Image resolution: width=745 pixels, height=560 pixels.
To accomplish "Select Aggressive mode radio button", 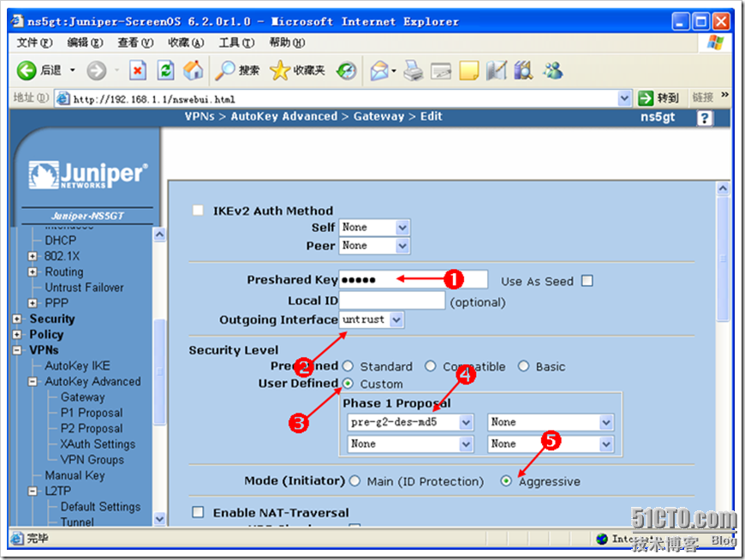I will click(506, 480).
